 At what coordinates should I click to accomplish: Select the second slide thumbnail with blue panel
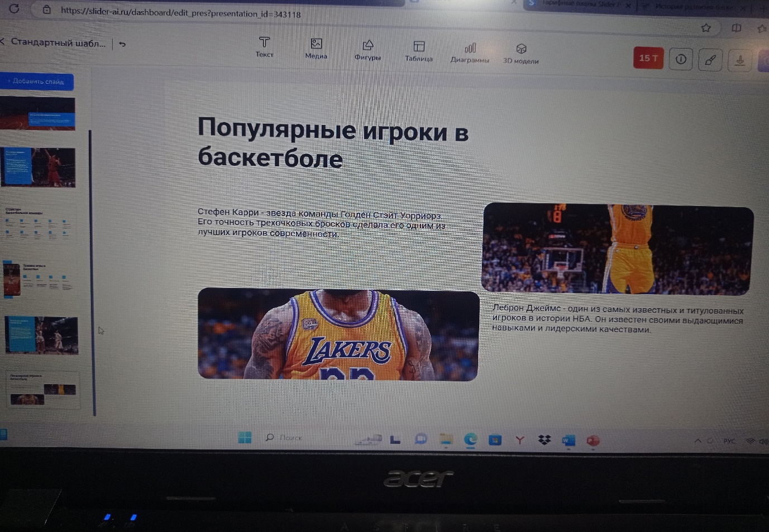click(38, 167)
